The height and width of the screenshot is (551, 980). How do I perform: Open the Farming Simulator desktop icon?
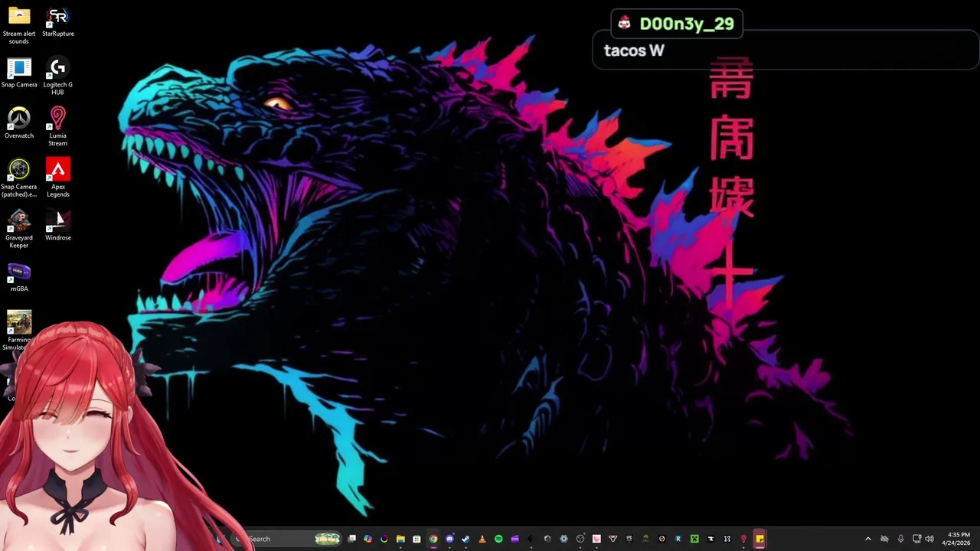pyautogui.click(x=19, y=330)
